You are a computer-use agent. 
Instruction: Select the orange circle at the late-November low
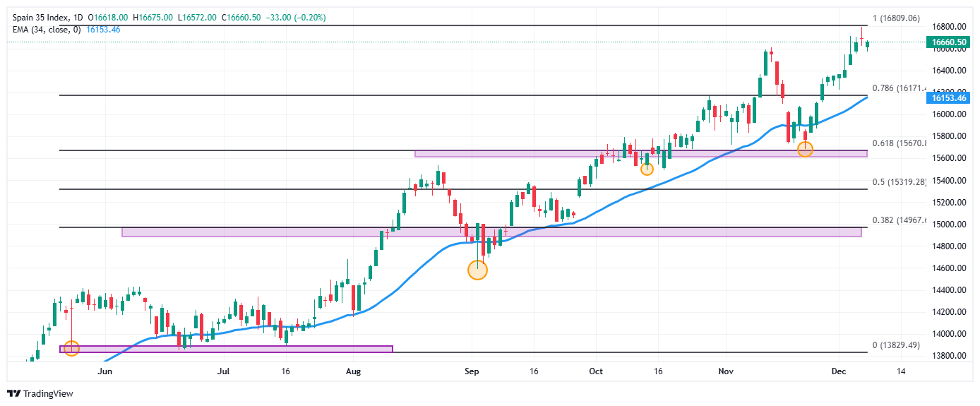click(x=805, y=149)
